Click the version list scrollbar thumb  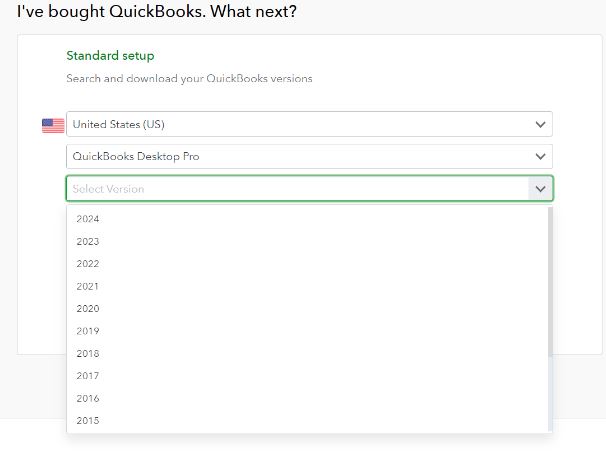[x=550, y=282]
